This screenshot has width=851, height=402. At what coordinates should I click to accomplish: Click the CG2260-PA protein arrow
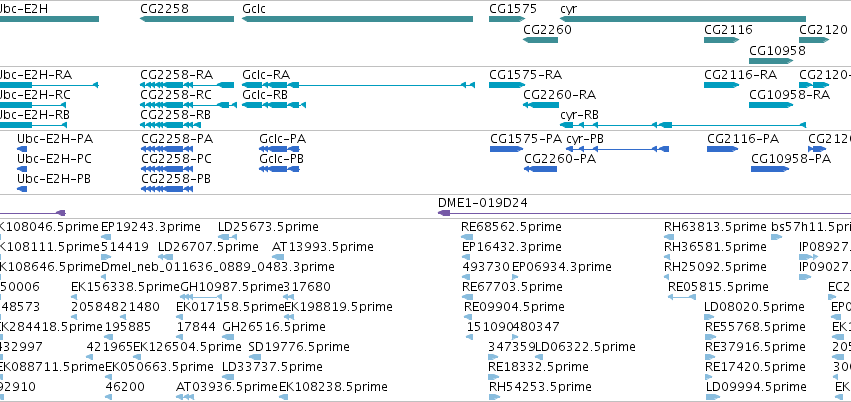[x=541, y=169]
